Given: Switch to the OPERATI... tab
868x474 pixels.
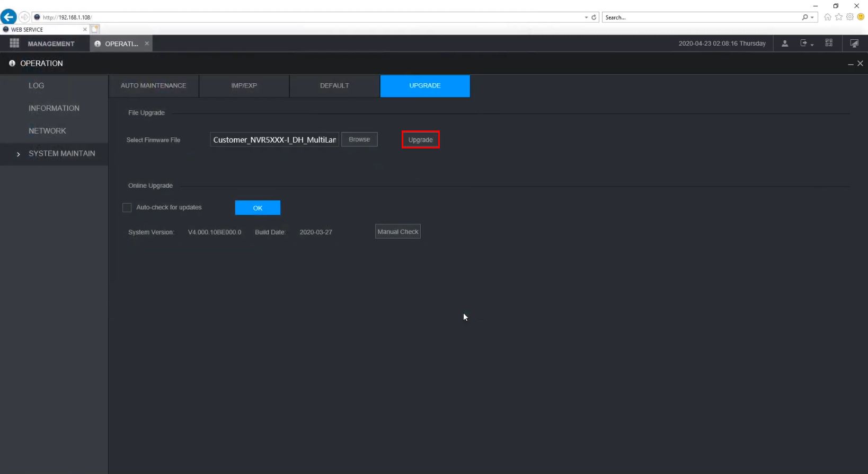Looking at the screenshot, I should [x=121, y=43].
